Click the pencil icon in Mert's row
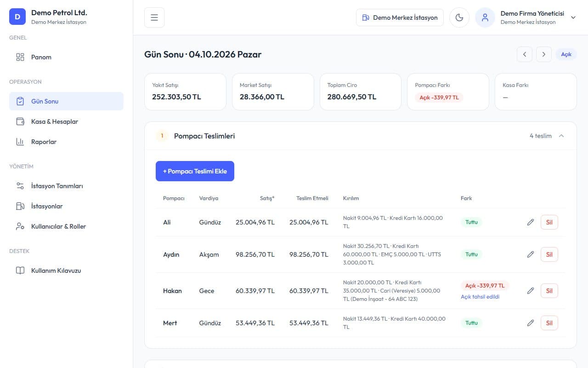This screenshot has height=368, width=588. pyautogui.click(x=531, y=323)
